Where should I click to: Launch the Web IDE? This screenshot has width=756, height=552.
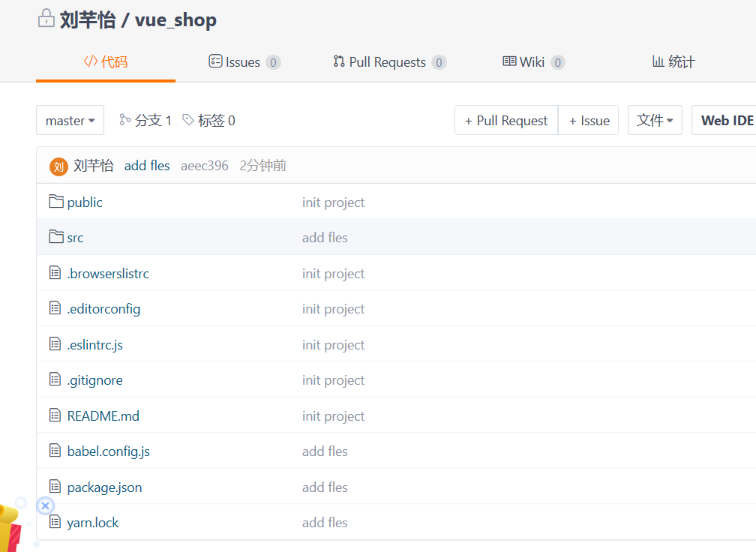pyautogui.click(x=724, y=120)
